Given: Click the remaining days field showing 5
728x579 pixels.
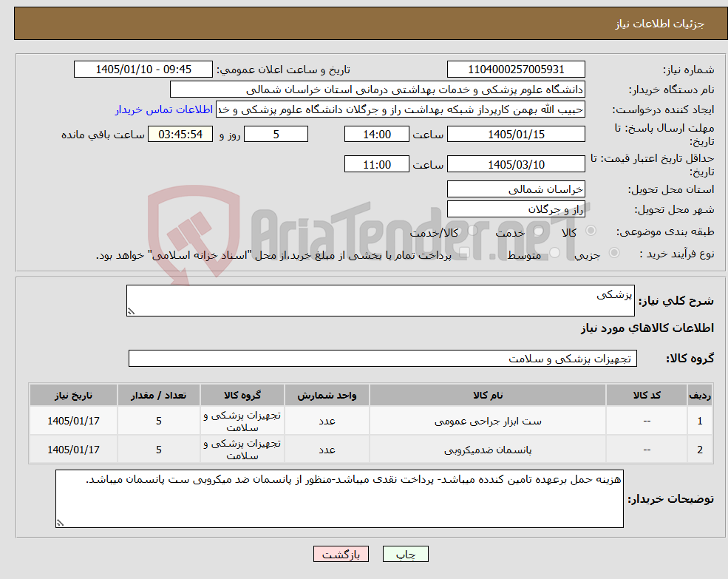Looking at the screenshot, I should tap(276, 135).
